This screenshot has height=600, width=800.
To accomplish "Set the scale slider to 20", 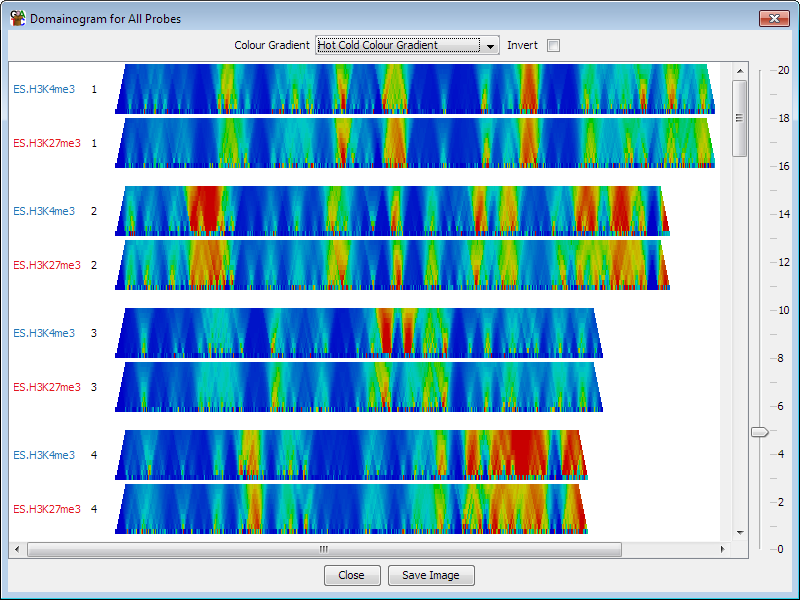I will click(x=760, y=70).
